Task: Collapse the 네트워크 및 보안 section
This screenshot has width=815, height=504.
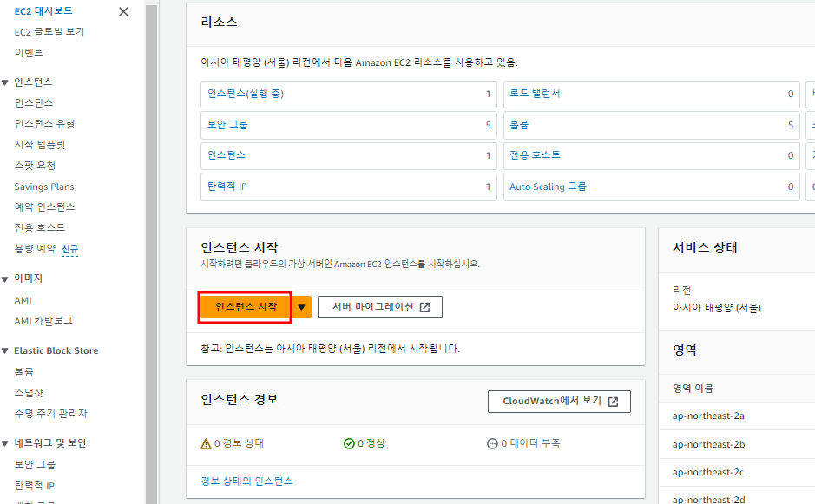Action: tap(5, 443)
